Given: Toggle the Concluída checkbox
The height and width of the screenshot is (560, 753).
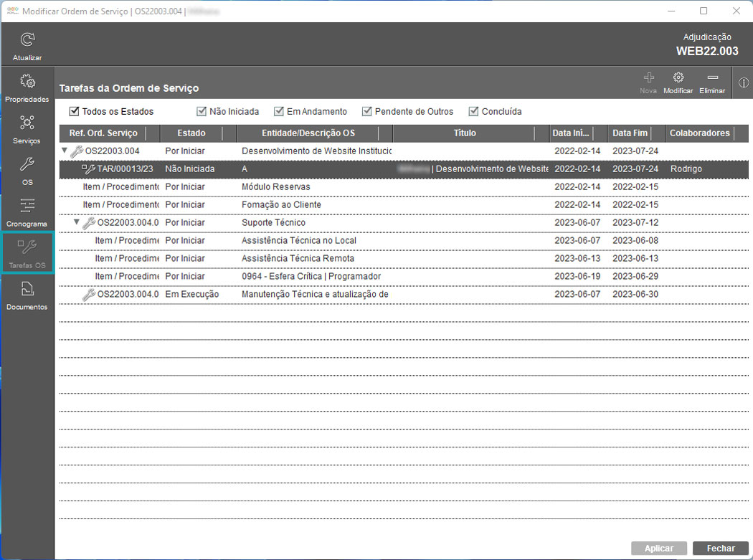Looking at the screenshot, I should 473,112.
